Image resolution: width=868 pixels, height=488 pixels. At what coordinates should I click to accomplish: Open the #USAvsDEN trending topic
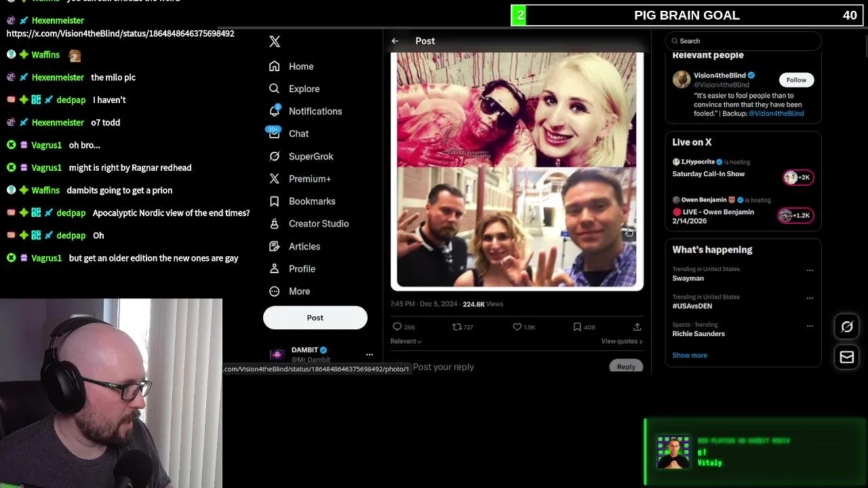tap(692, 306)
